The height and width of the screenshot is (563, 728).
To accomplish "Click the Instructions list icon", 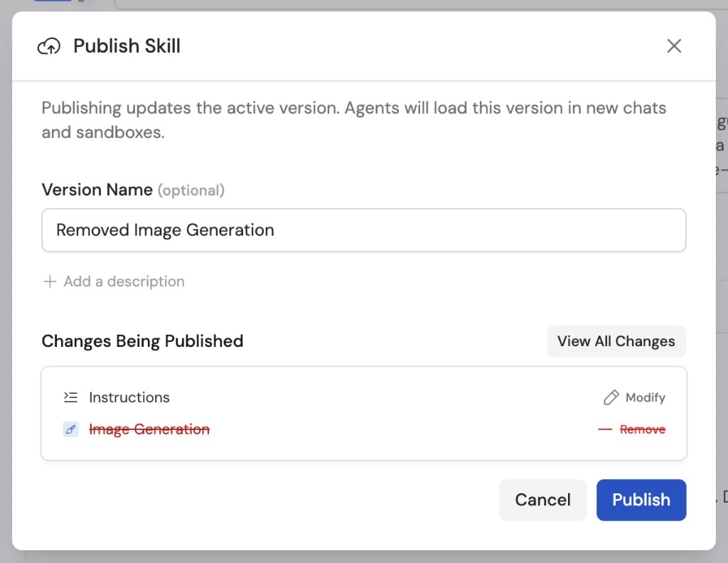I will [x=70, y=397].
